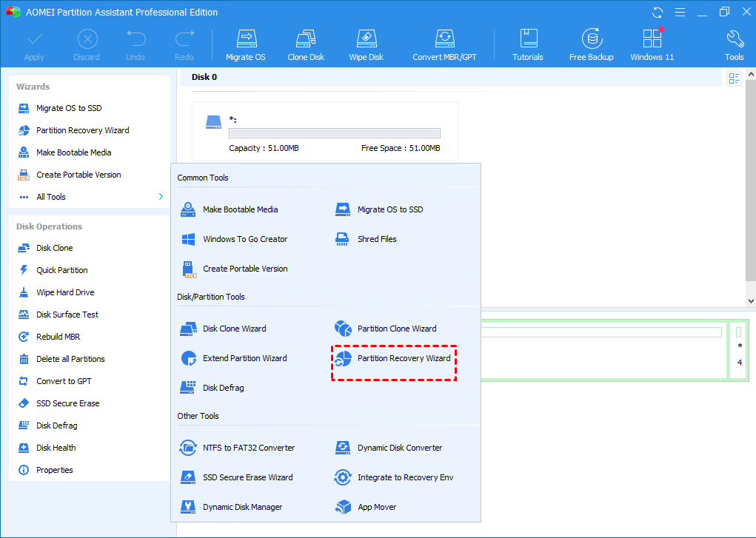Screen dimensions: 756x538
Task: Click Free Backup in the toolbar
Action: [592, 46]
